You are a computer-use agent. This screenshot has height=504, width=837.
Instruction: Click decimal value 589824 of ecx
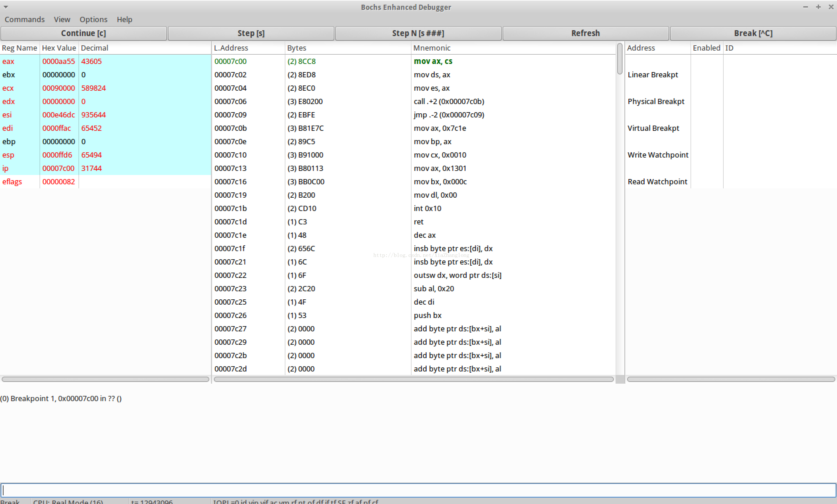tap(93, 88)
